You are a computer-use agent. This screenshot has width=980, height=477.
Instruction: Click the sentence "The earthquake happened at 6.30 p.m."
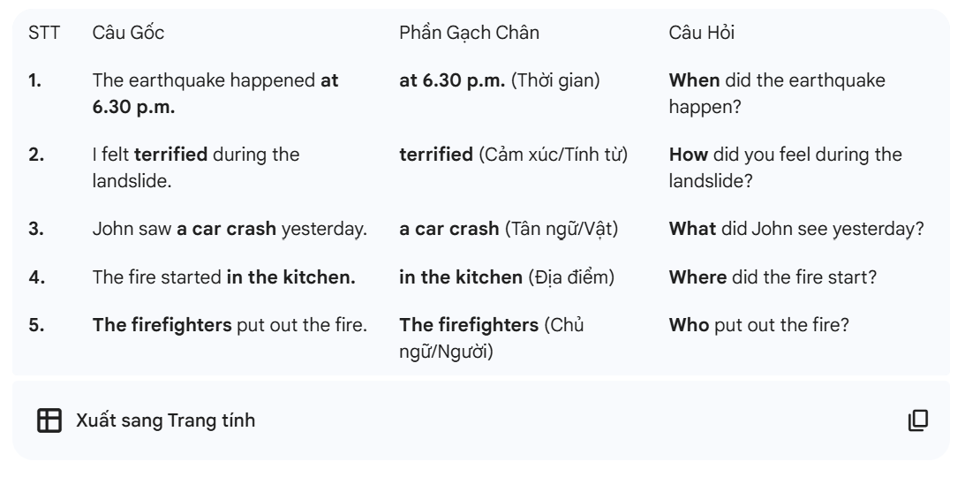(215, 93)
